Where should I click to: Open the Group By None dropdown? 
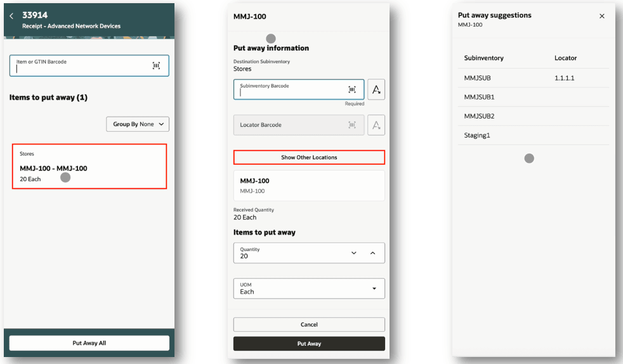138,124
